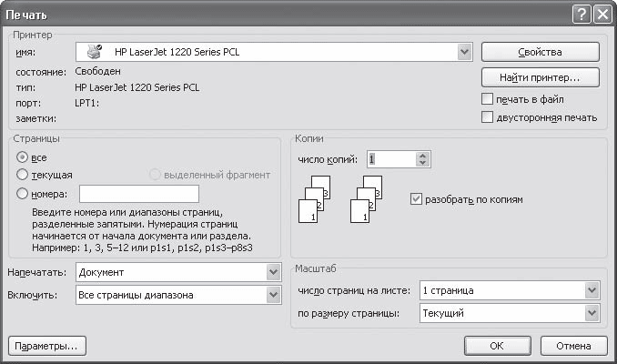The width and height of the screenshot is (617, 364).
Task: Select the "все" pages radio button
Action: pos(23,157)
